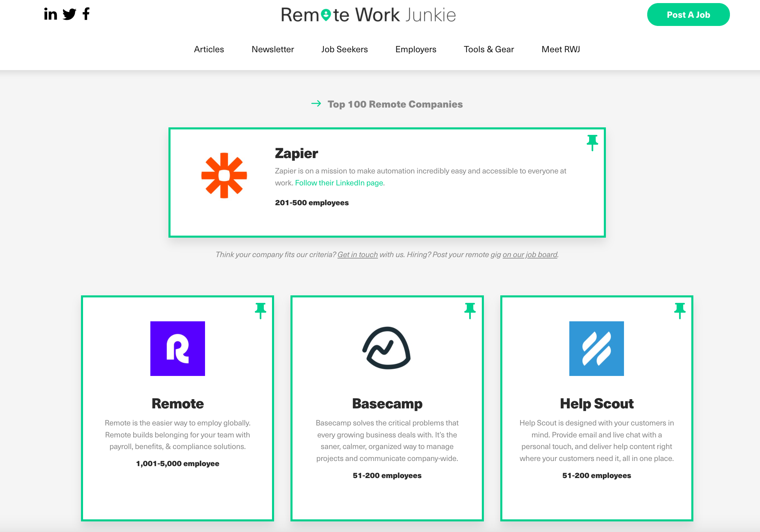
Task: Expand the Job Seekers navigation menu
Action: (345, 49)
